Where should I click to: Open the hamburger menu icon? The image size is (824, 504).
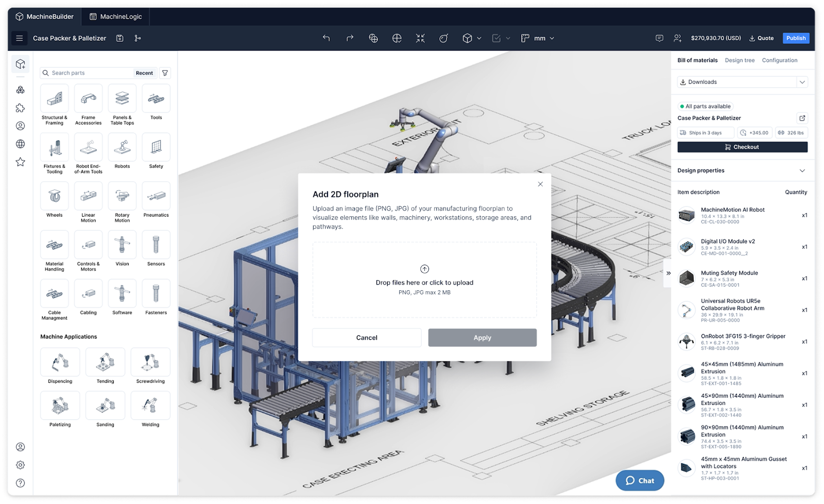click(20, 38)
